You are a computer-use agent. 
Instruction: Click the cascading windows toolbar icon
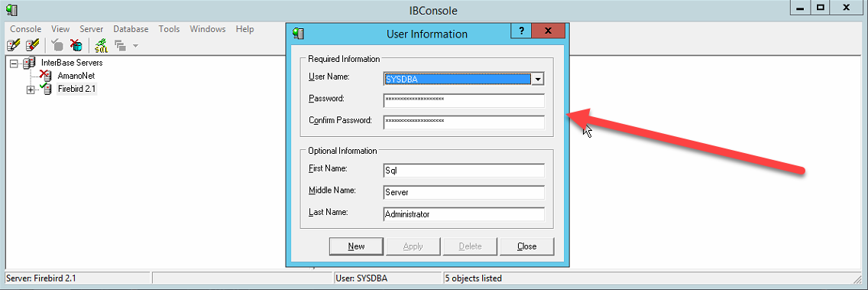tap(119, 45)
